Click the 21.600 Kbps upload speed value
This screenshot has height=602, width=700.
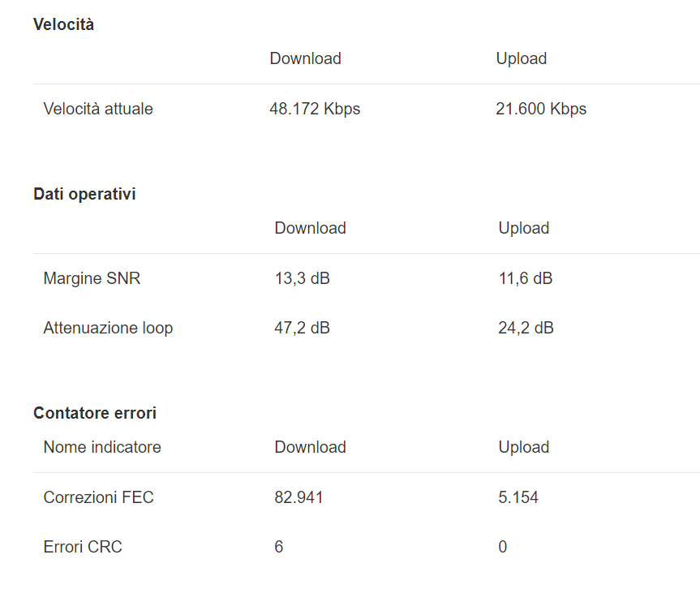coord(541,109)
